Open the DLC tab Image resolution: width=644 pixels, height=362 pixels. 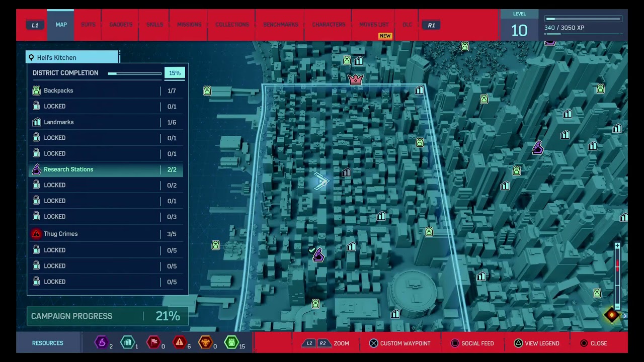[x=407, y=25]
